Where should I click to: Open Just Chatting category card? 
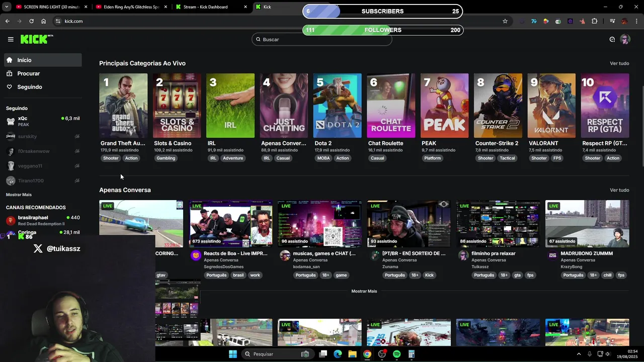(284, 106)
